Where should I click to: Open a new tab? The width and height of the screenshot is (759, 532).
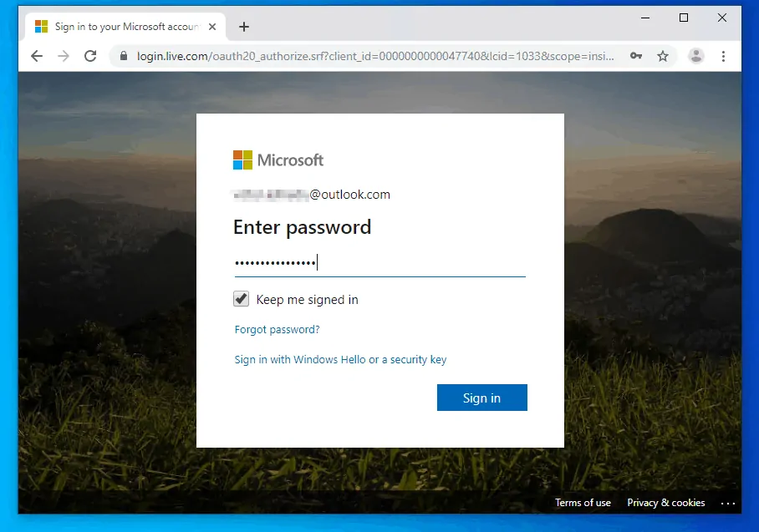[244, 27]
